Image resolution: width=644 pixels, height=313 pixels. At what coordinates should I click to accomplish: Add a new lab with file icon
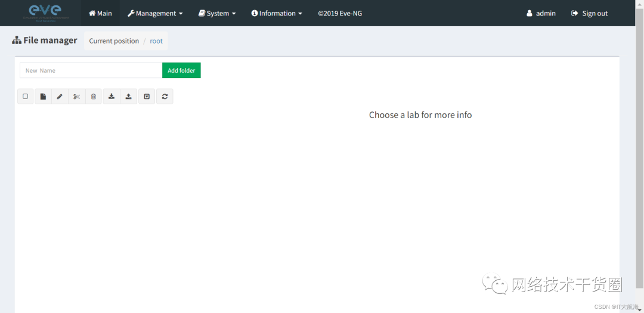pyautogui.click(x=43, y=97)
